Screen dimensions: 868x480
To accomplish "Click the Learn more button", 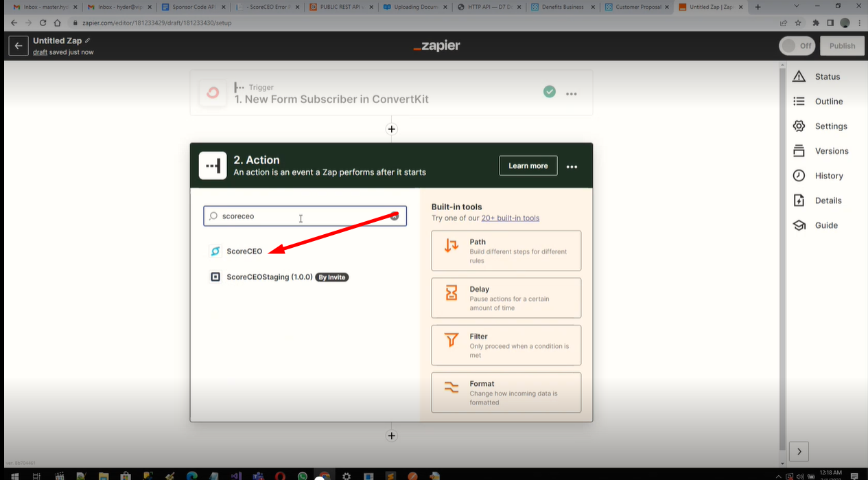I will 528,165.
